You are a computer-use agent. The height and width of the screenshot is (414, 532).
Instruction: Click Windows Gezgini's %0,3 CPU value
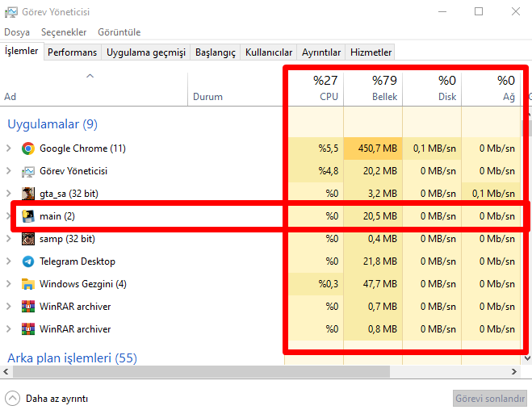click(329, 284)
